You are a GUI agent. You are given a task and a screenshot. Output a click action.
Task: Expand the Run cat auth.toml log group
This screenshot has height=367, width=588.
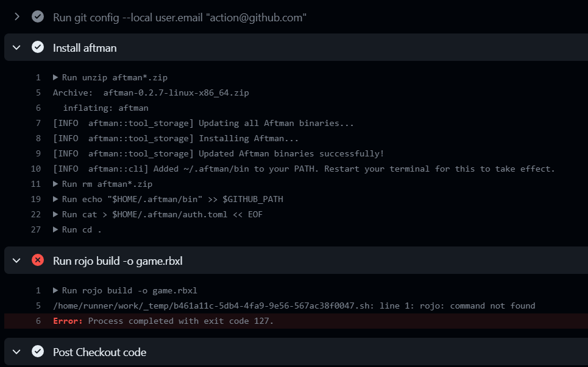[x=55, y=214]
